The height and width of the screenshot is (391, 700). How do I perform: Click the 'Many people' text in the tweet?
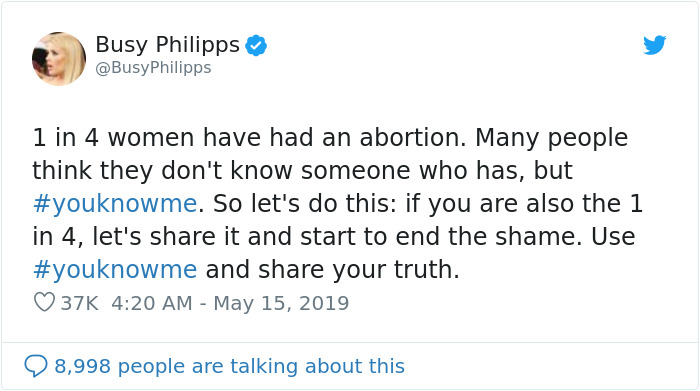[x=551, y=137]
